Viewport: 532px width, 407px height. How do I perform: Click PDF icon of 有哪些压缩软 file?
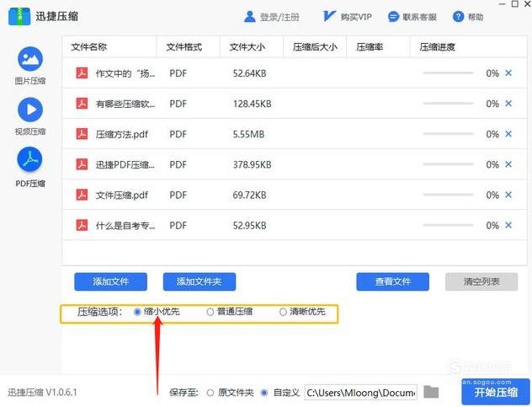(x=82, y=104)
